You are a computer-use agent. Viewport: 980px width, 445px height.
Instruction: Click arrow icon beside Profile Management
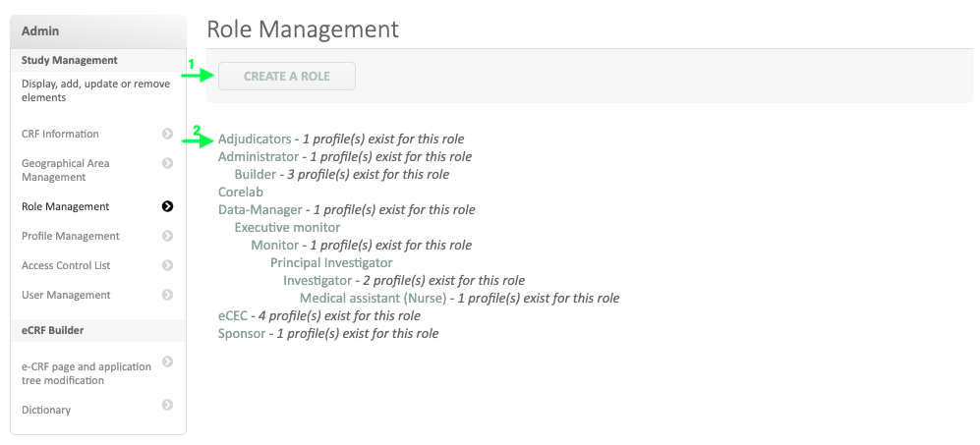click(x=167, y=236)
